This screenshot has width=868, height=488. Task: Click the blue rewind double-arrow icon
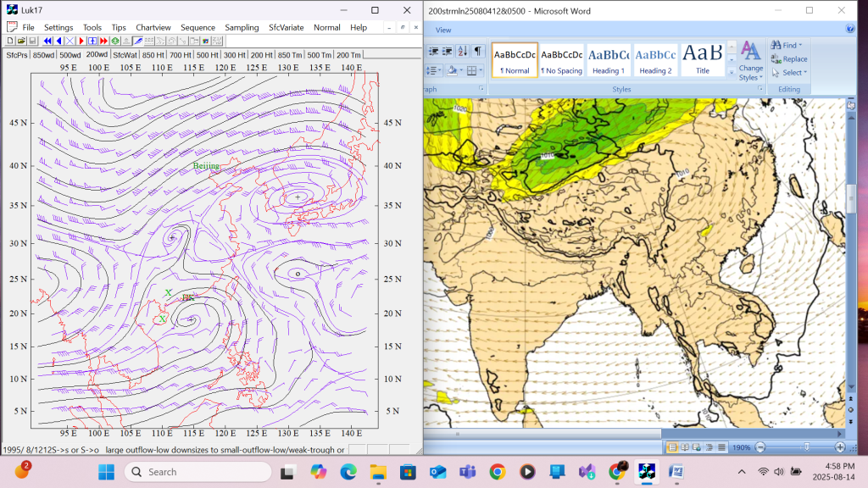pyautogui.click(x=48, y=41)
